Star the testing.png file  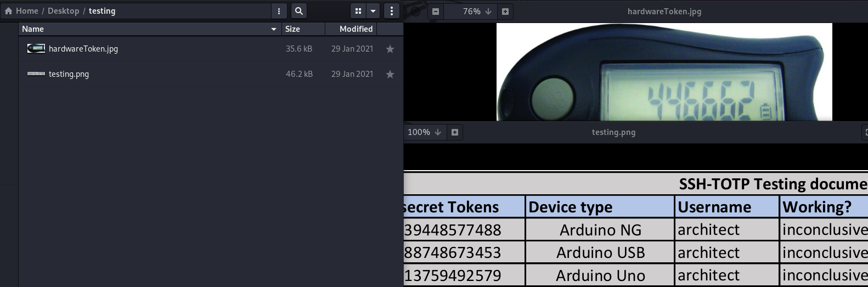[x=390, y=74]
